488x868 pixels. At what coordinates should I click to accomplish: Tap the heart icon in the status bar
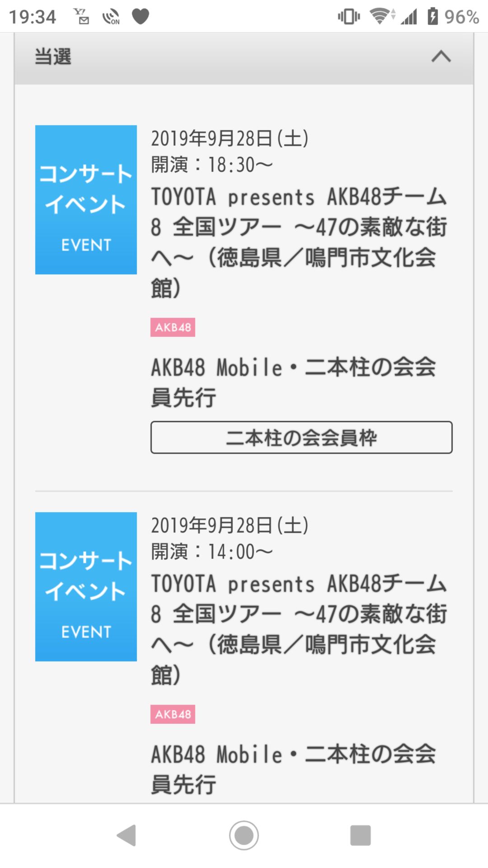coord(140,17)
